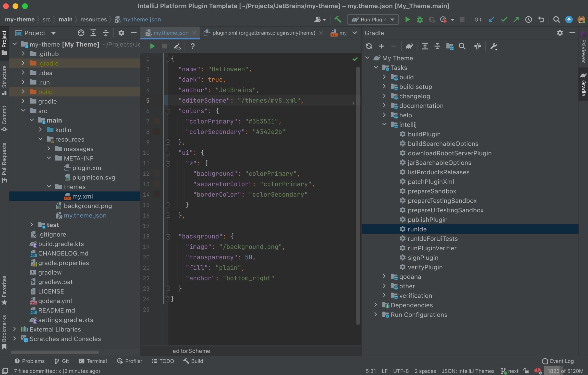The image size is (588, 375).
Task: Toggle Gradle offline mode icon
Action: tap(478, 46)
